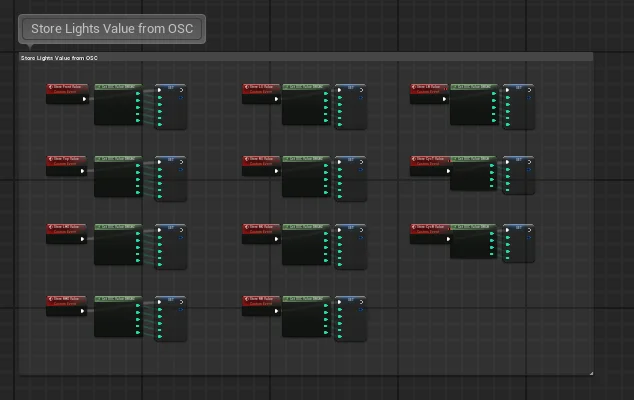Select the Get OSC Value node after Store LB Value
The image size is (634, 400).
coord(474,104)
